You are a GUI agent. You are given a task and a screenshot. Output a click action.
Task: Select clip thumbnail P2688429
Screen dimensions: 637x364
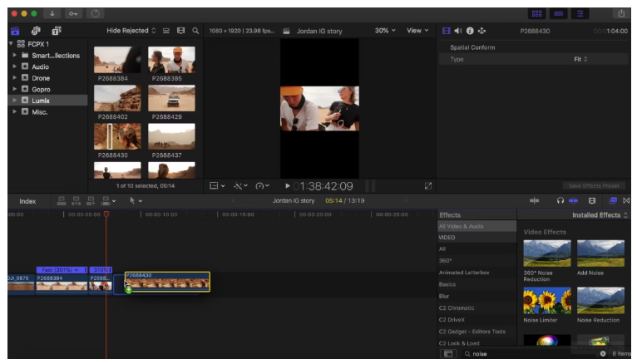(x=171, y=98)
